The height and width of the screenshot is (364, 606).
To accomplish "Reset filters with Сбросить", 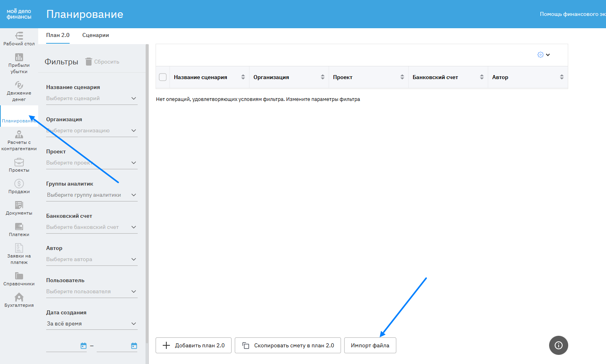I will (x=103, y=62).
